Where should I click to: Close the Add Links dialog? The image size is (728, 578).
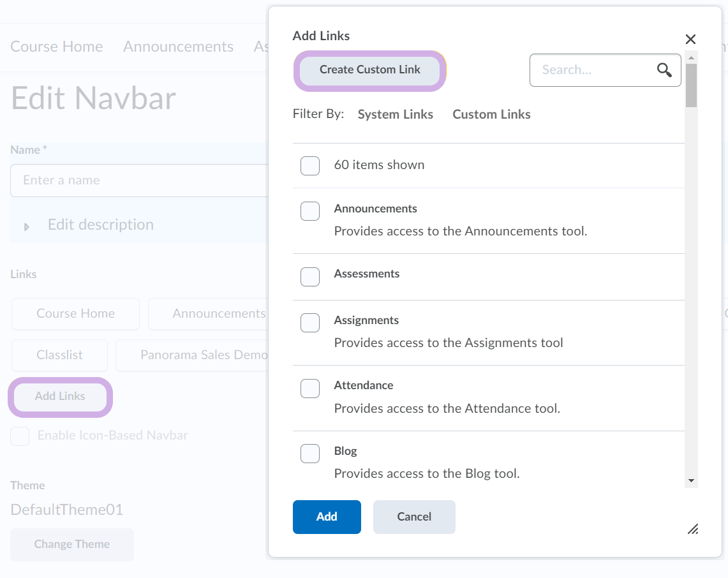click(690, 40)
